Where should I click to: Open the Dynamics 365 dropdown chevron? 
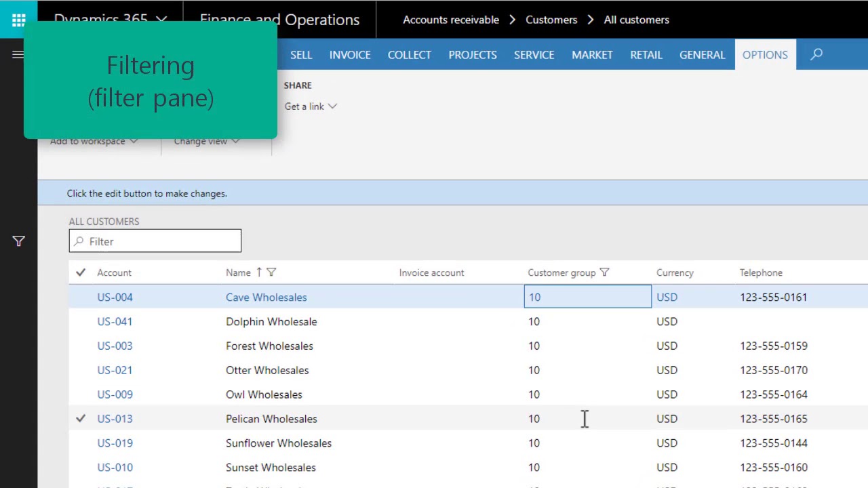coord(161,20)
